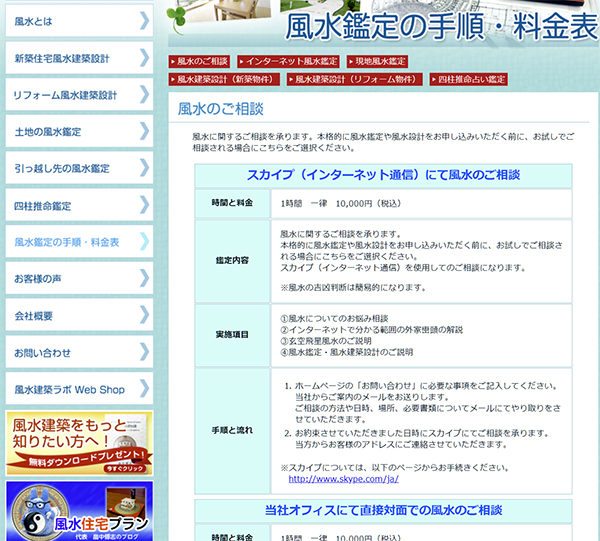Select 風水建築設計（リフォーム物件） button
This screenshot has width=600, height=541.
pos(351,79)
